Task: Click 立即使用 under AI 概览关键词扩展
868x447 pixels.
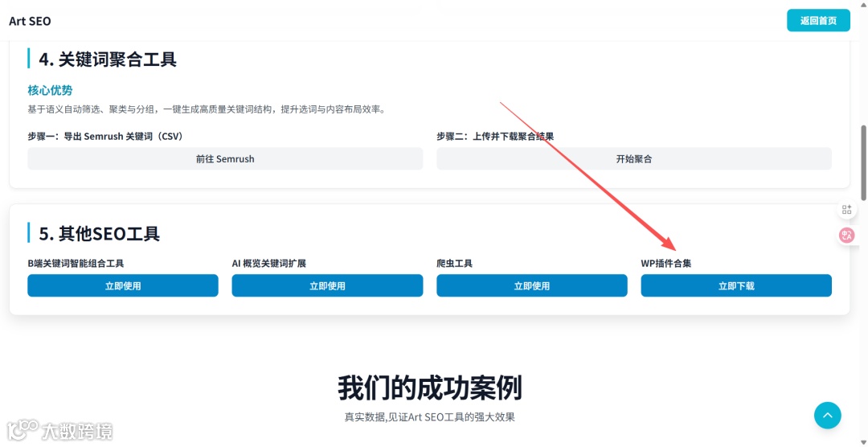Action: [x=327, y=286]
